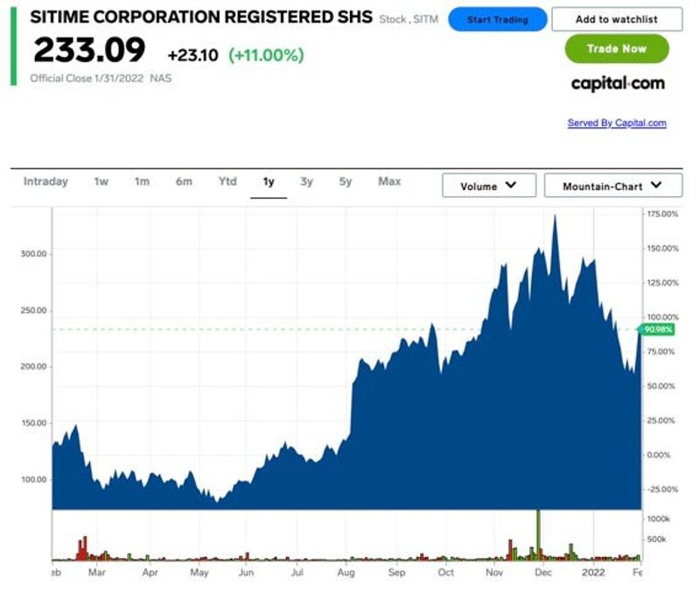700x606 pixels.
Task: Click the Stock, SITM ticker label
Action: click(x=409, y=19)
